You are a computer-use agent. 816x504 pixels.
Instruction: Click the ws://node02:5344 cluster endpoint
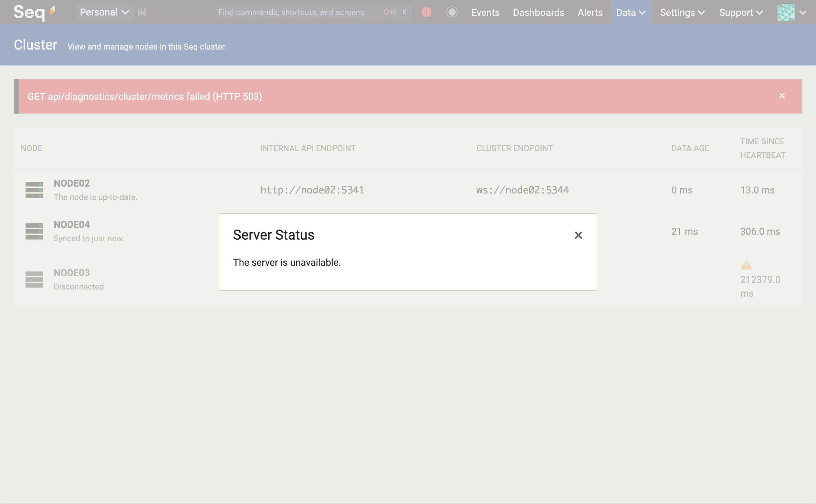(523, 190)
